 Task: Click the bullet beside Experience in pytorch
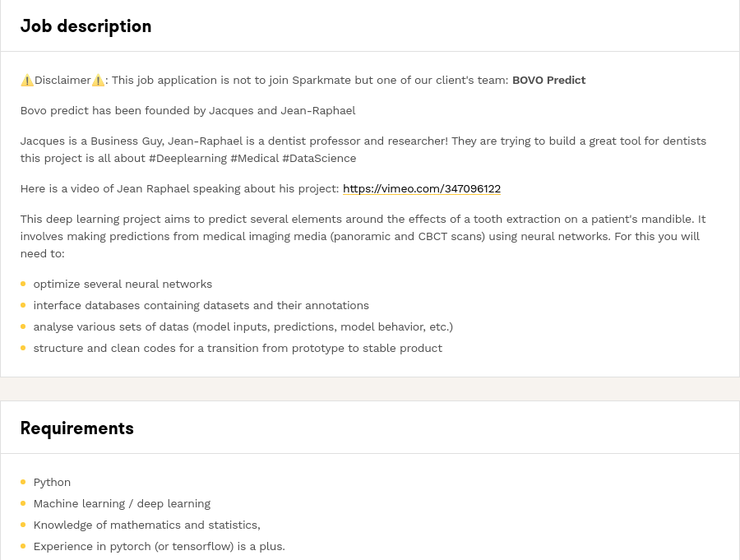coord(23,546)
